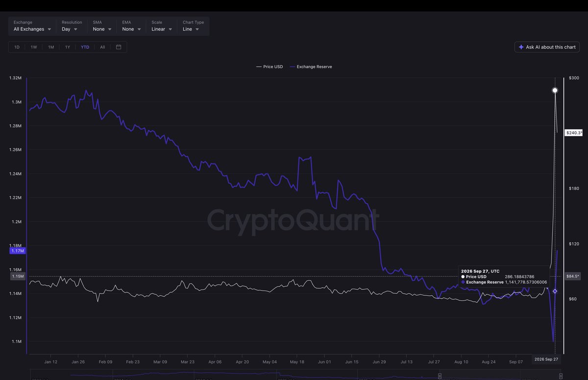Open the Scale dropdown showing Linear

(162, 26)
